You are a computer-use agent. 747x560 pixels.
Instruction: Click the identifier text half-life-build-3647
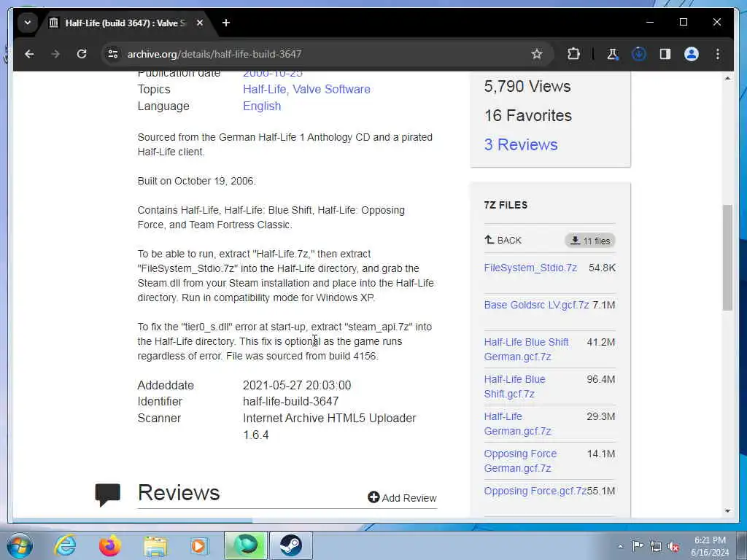tap(290, 402)
